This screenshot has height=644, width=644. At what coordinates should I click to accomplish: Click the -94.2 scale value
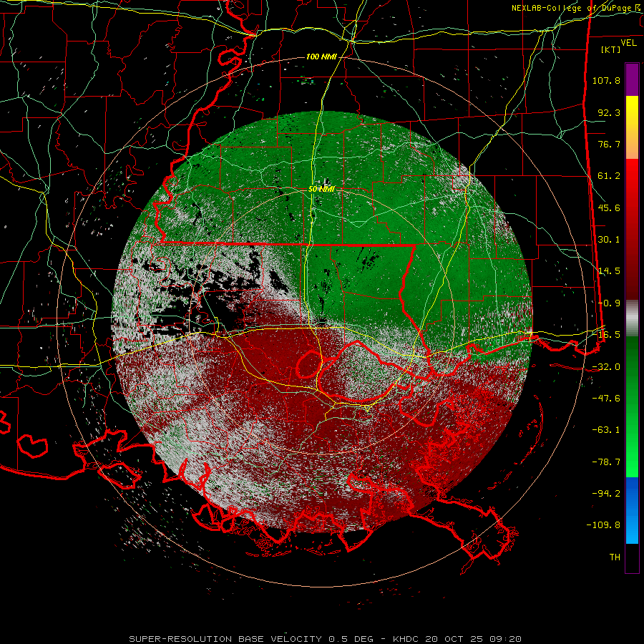tap(606, 493)
